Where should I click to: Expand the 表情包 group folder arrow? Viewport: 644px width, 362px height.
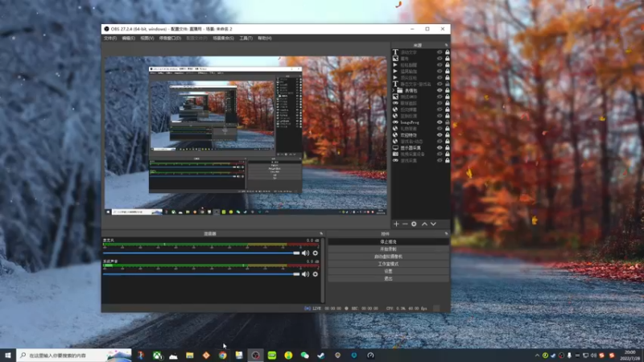(394, 91)
